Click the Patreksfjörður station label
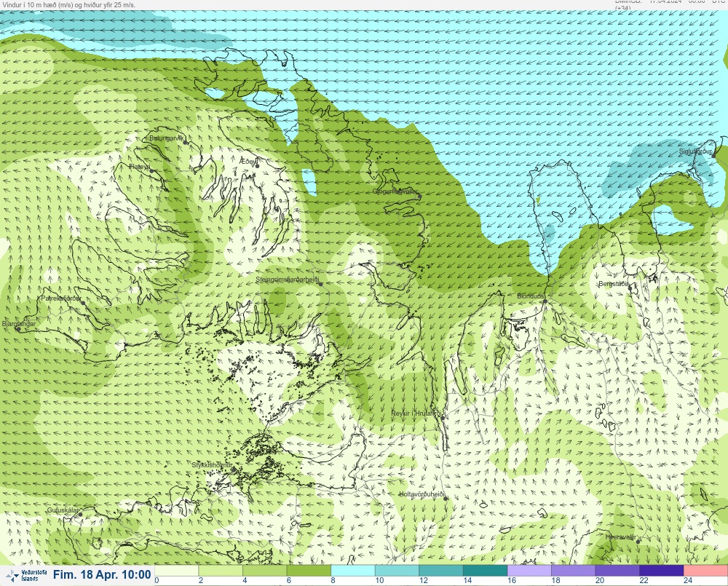This screenshot has width=728, height=586. pyautogui.click(x=61, y=298)
